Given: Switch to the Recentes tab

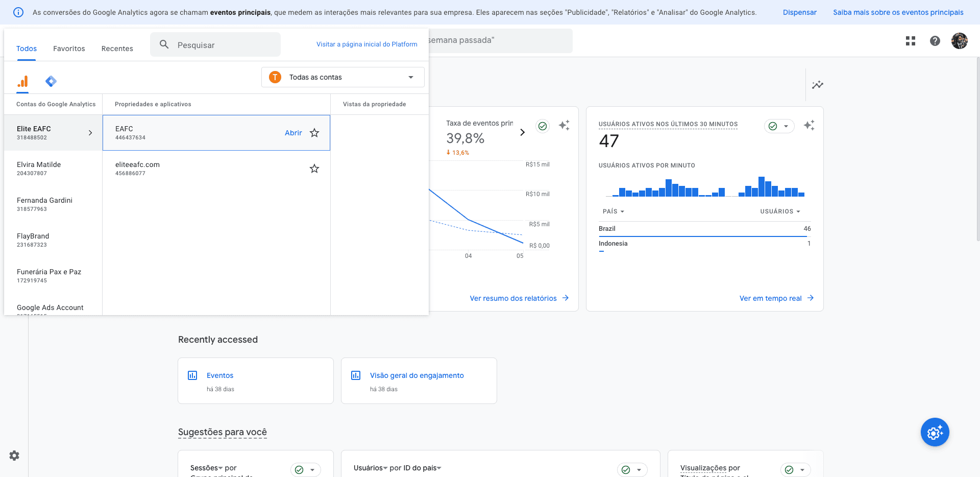Looking at the screenshot, I should pyautogui.click(x=117, y=49).
